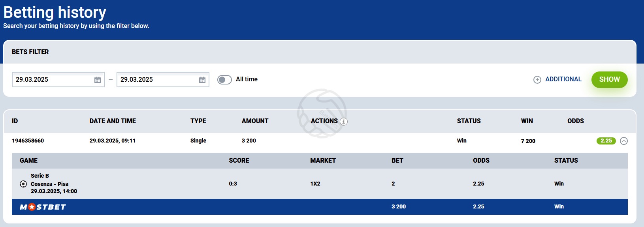Click the ACTIONS column header text
The height and width of the screenshot is (227, 644).
coord(324,121)
